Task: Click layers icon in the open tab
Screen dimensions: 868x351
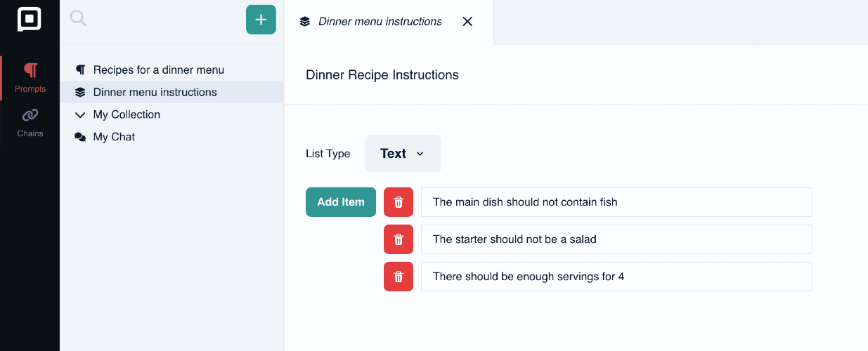Action: point(304,22)
